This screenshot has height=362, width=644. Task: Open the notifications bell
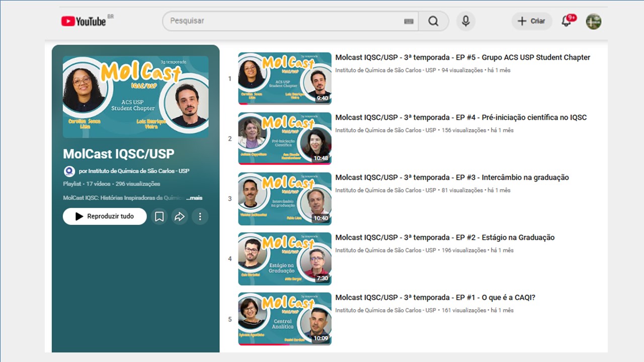pos(567,21)
